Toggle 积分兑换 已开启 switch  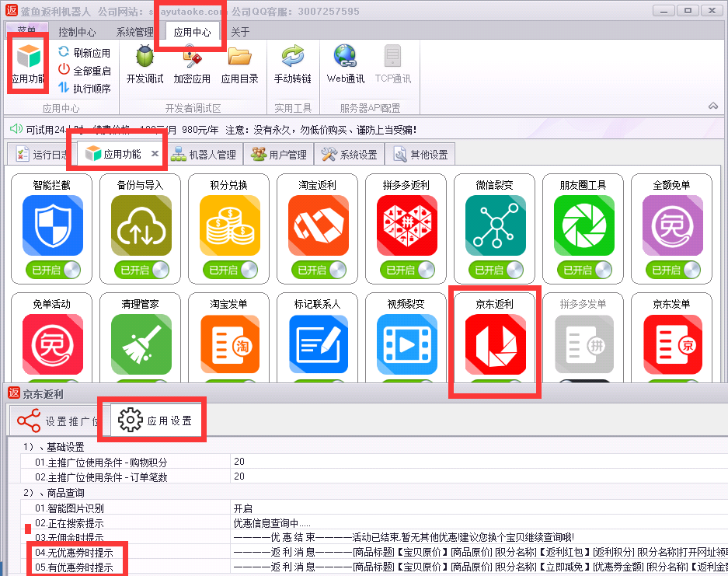coord(230,270)
